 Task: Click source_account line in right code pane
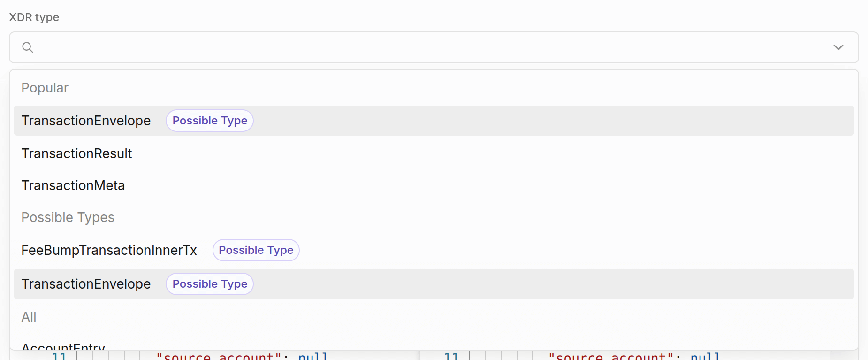(x=633, y=356)
